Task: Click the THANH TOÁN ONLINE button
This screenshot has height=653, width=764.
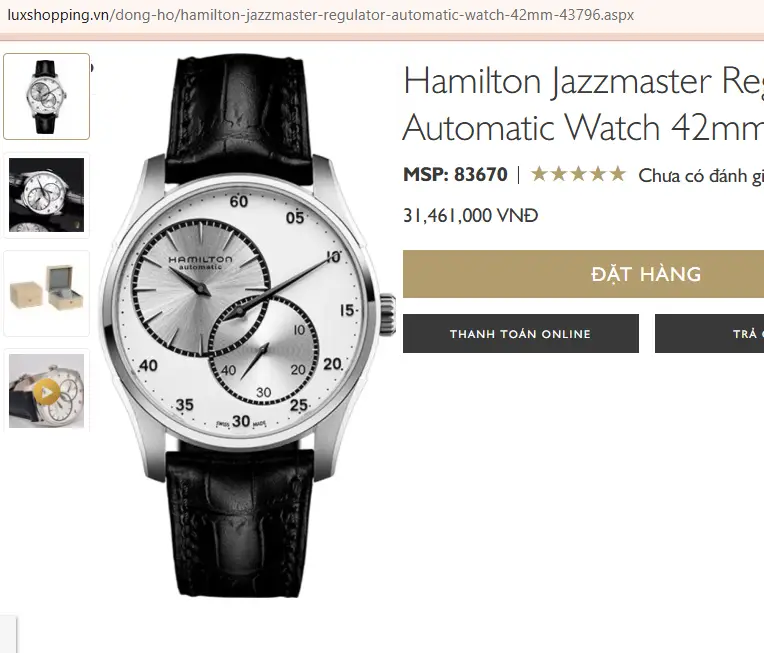Action: (x=520, y=334)
